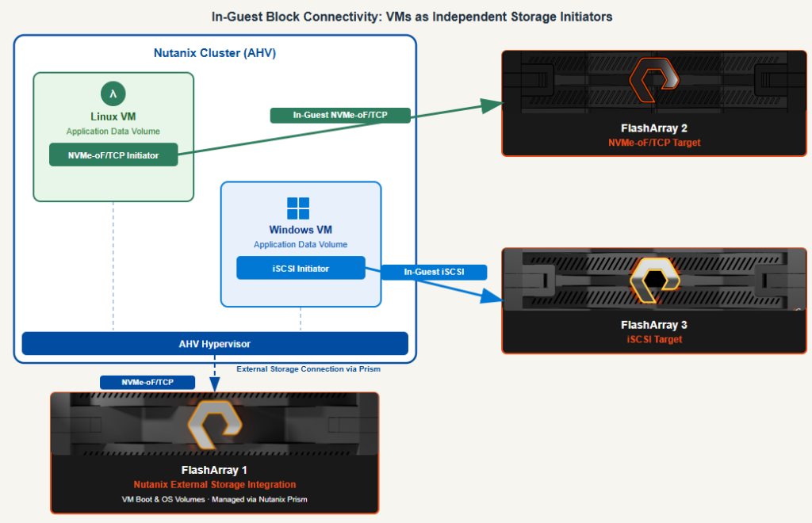The height and width of the screenshot is (523, 812).
Task: Click the NVMe-oF/TCP Target caption
Action: point(654,143)
